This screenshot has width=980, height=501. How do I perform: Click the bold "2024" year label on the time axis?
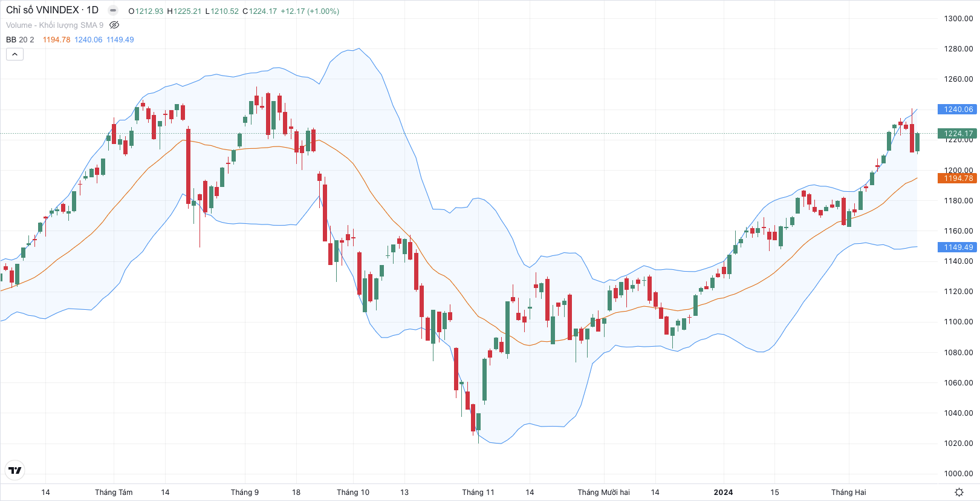point(723,492)
